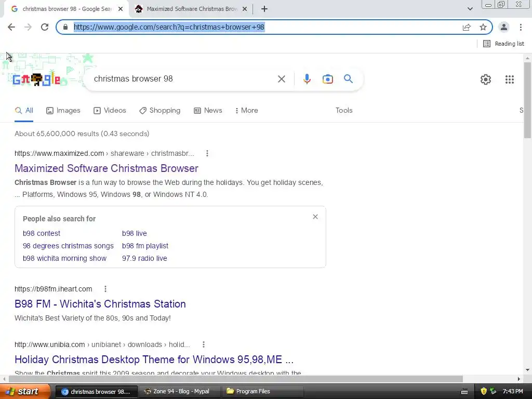The height and width of the screenshot is (399, 532).
Task: Search for b98 wichita morning show
Action: click(64, 259)
